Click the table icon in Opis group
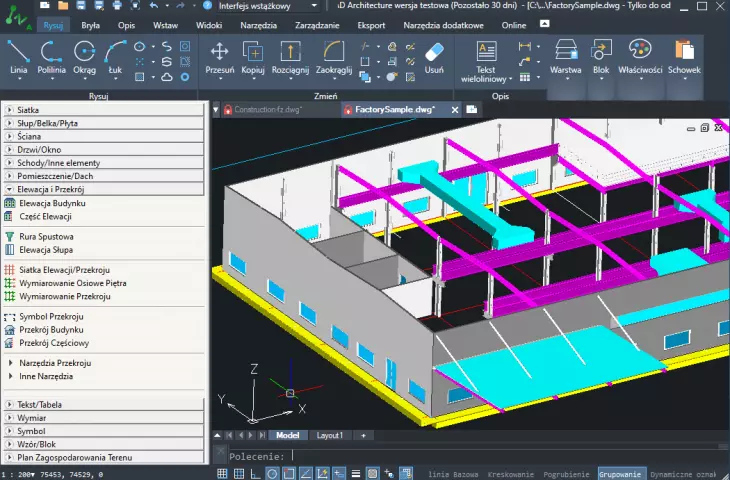Image resolution: width=730 pixels, height=480 pixels. pyautogui.click(x=525, y=77)
